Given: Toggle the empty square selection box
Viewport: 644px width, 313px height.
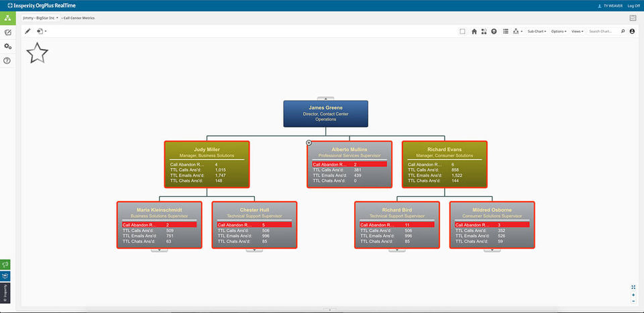Looking at the screenshot, I should point(462,32).
